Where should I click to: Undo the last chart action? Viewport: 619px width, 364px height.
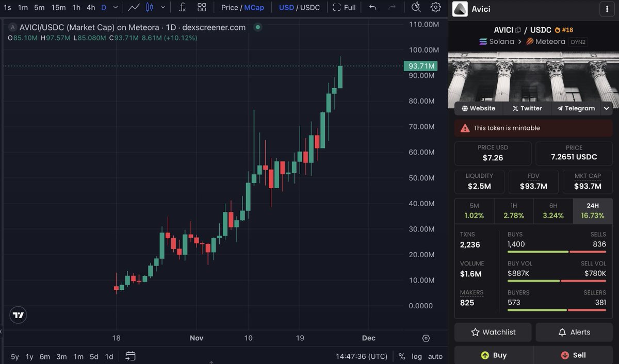coord(373,8)
